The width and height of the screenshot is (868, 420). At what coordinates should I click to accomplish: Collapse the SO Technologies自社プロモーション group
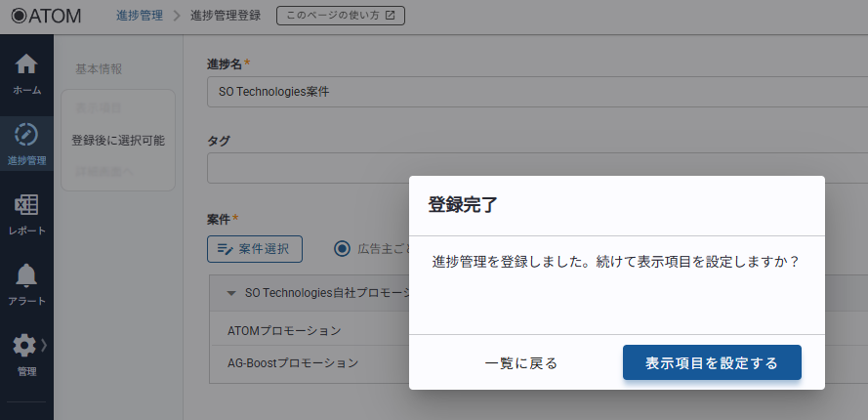click(x=231, y=293)
